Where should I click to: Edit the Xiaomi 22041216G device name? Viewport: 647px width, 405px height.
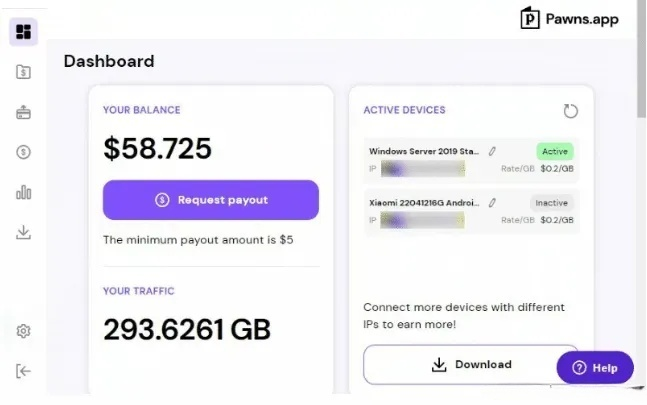(x=492, y=202)
